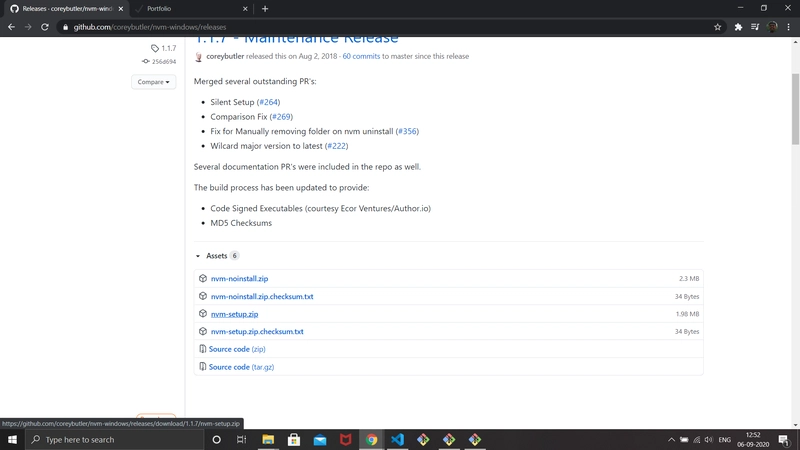This screenshot has width=800, height=450.
Task: Open pull request #269 link
Action: tap(281, 116)
